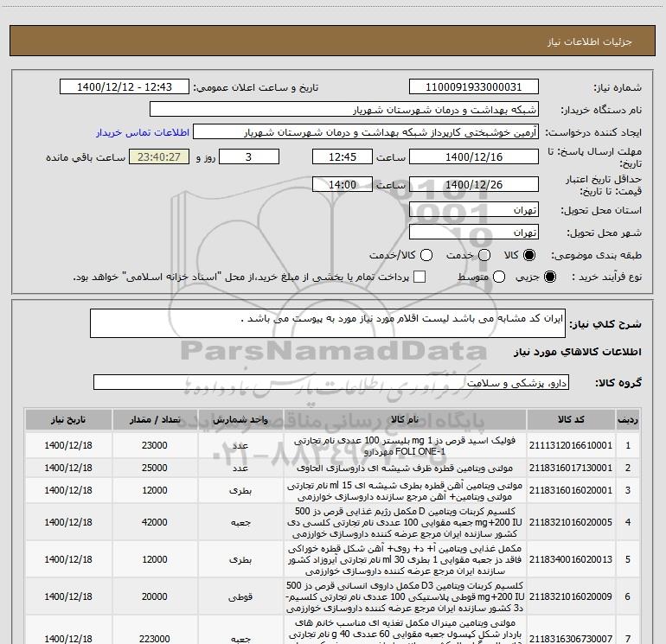Click the price validity date 1400/12/26
The width and height of the screenshot is (666, 644).
click(474, 184)
